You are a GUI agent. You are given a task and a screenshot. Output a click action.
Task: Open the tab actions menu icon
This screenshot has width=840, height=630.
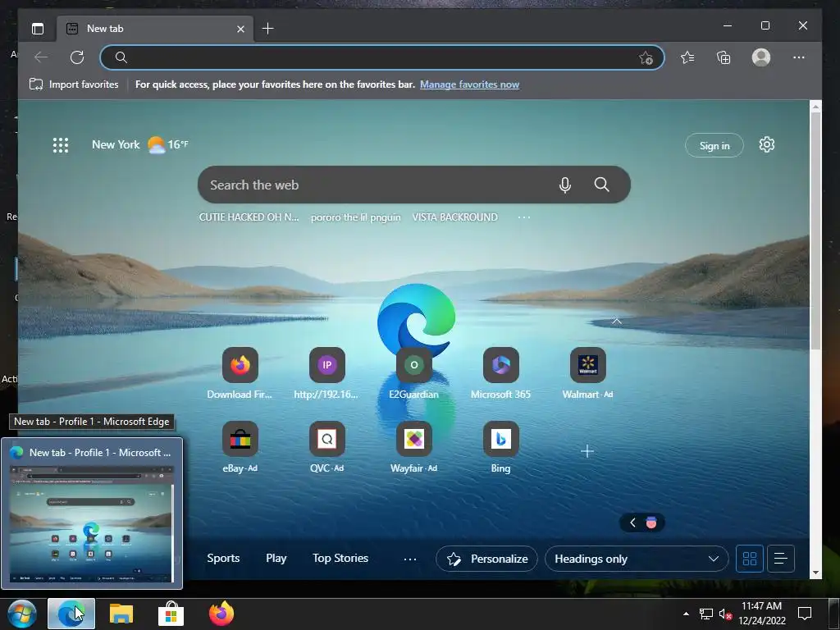38,29
